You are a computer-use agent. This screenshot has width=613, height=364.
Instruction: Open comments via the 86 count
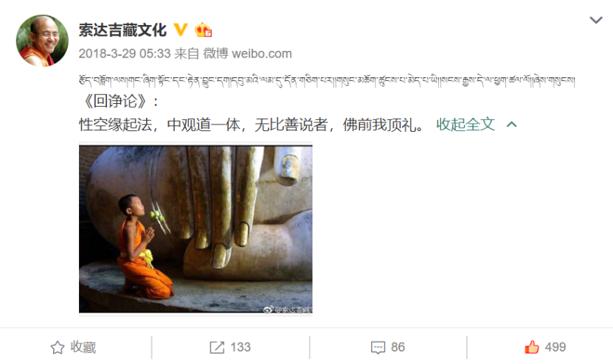(x=398, y=347)
